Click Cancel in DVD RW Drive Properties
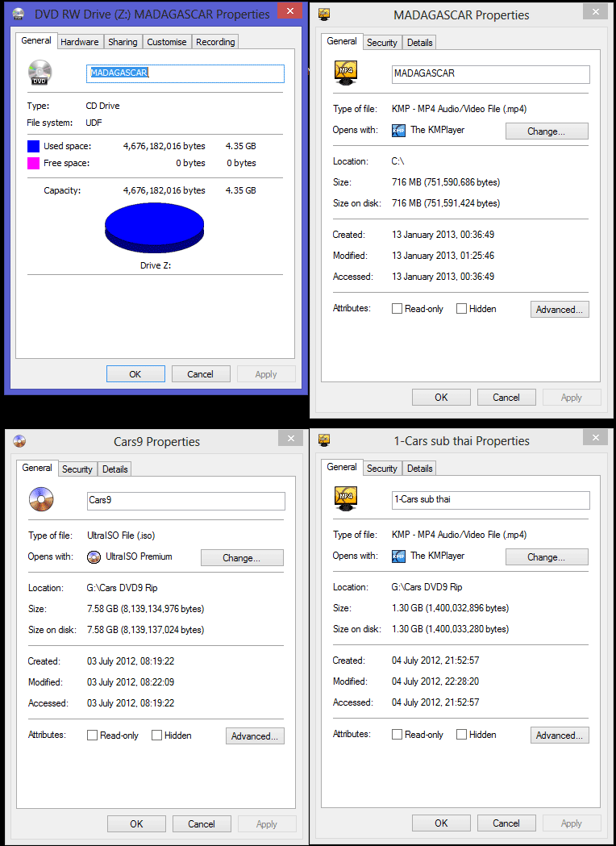This screenshot has width=616, height=846. click(x=201, y=374)
